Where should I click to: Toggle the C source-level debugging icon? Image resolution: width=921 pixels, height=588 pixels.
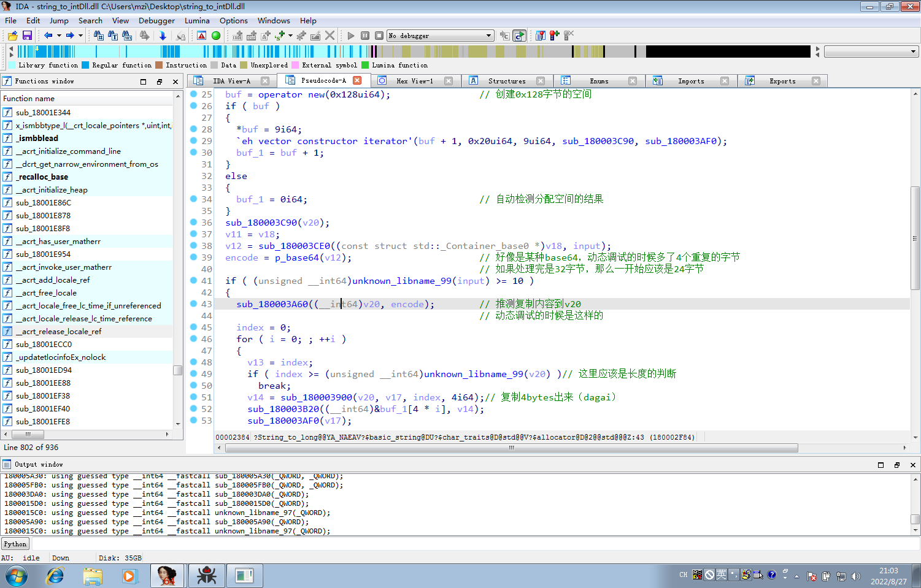520,36
